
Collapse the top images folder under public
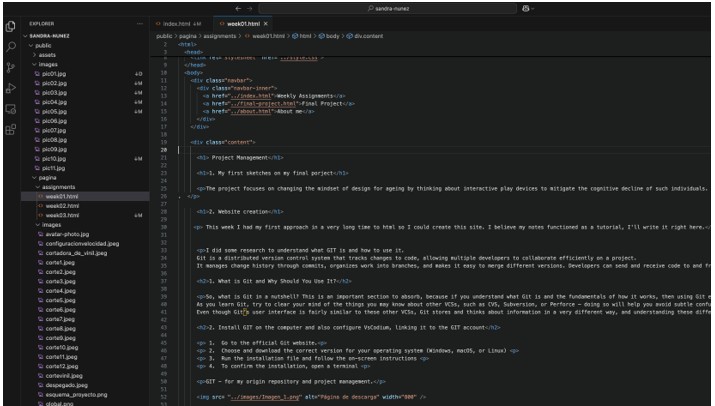(x=47, y=64)
